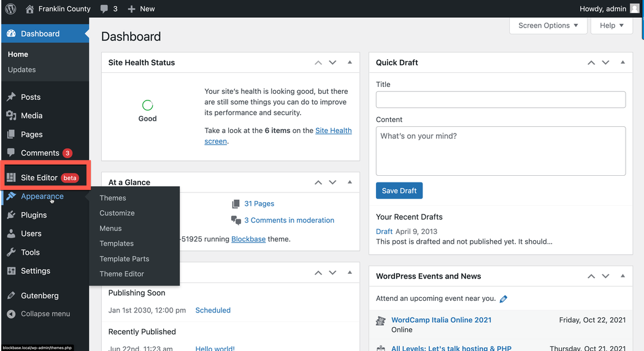Choose Template Parts from Appearance submenu

click(x=125, y=259)
